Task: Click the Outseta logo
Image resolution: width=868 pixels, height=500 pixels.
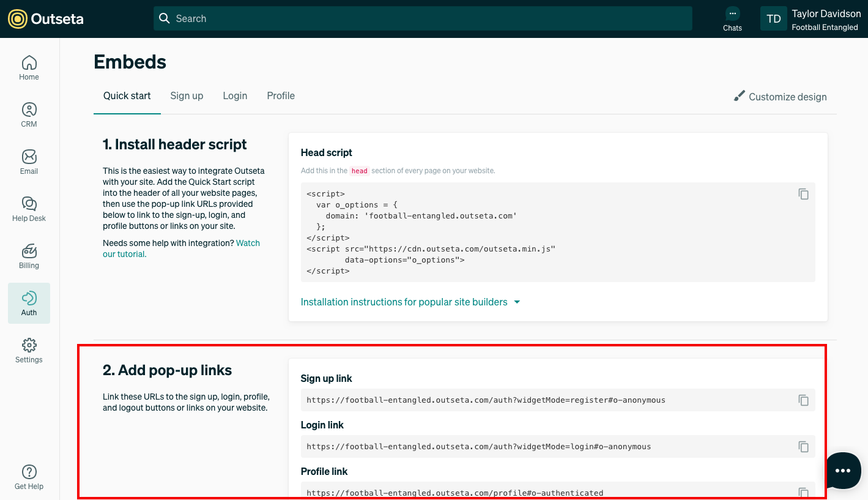Action: pos(46,19)
